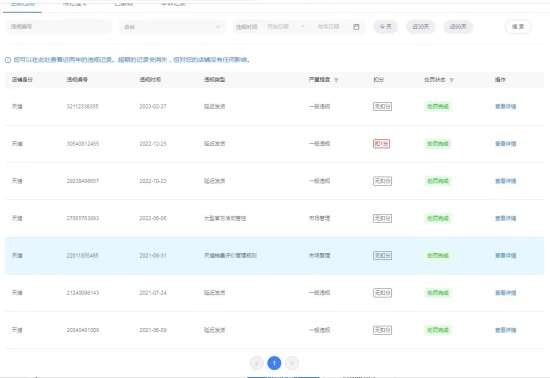This screenshot has width=550, height=378.
Task: Click the 今天 quick date filter
Action: [385, 27]
